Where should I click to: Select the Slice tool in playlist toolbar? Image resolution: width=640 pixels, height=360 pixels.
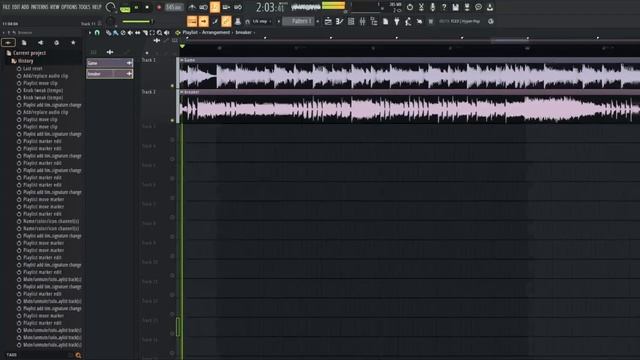pos(145,33)
